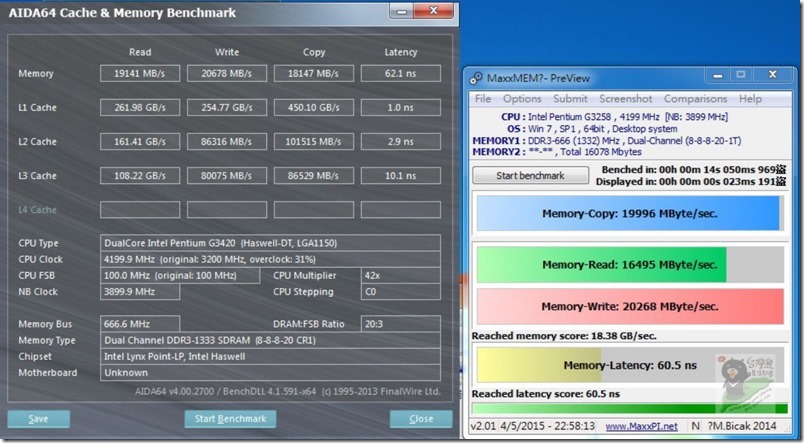Select L2 Cache Read value 161.41 GB/s
Screen dimensions: 804x443
tap(140, 142)
